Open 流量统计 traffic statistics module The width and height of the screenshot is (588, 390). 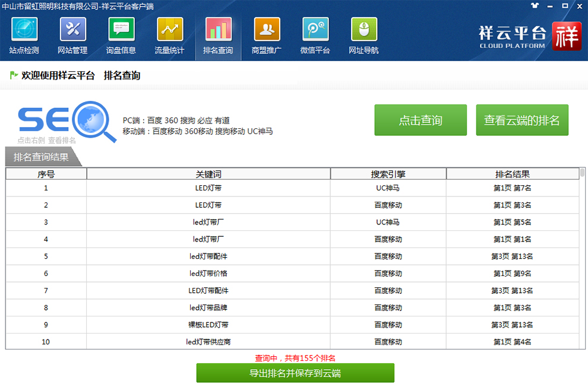[170, 36]
